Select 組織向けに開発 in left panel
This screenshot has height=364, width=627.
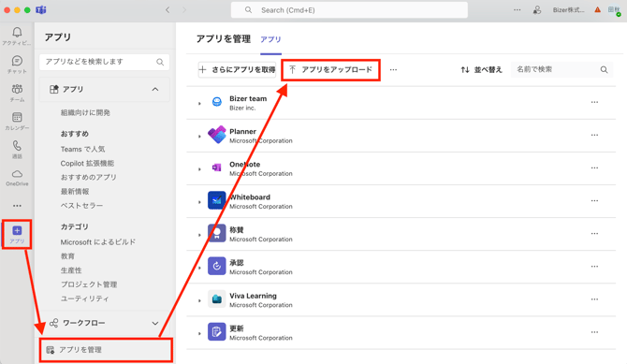85,113
